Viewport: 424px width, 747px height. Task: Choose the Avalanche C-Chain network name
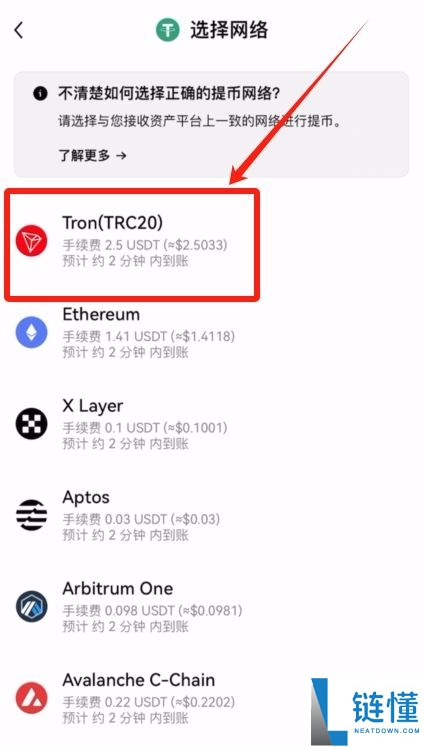click(x=139, y=680)
